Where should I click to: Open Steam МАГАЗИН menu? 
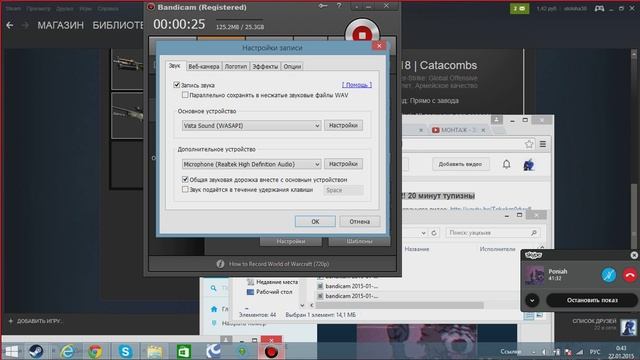click(60, 25)
